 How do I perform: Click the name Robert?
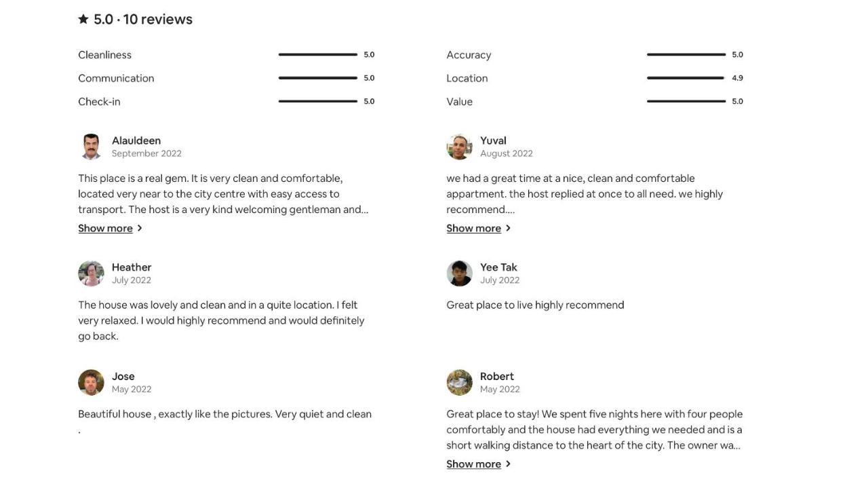pos(497,377)
